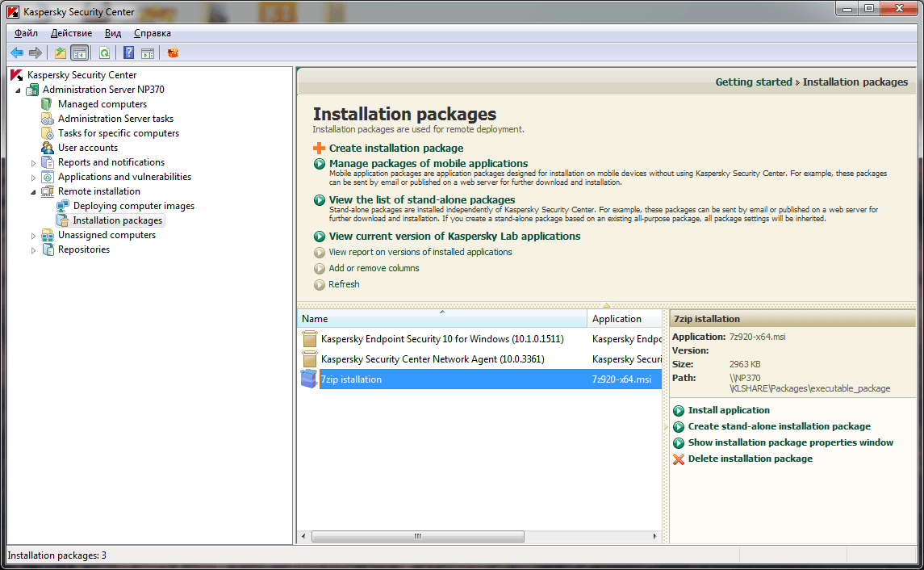Click the Kaspersky Security Center root icon

(16, 75)
